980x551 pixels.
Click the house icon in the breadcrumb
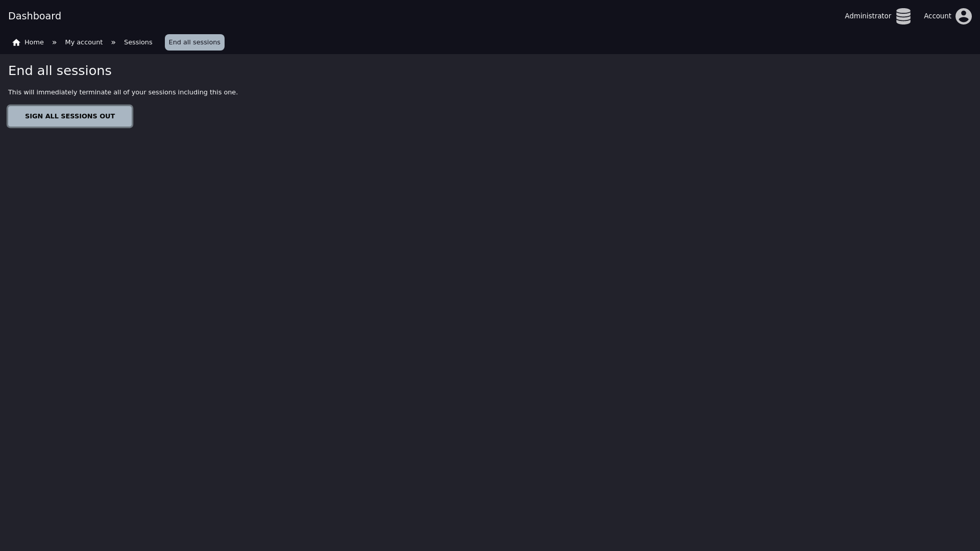point(16,42)
